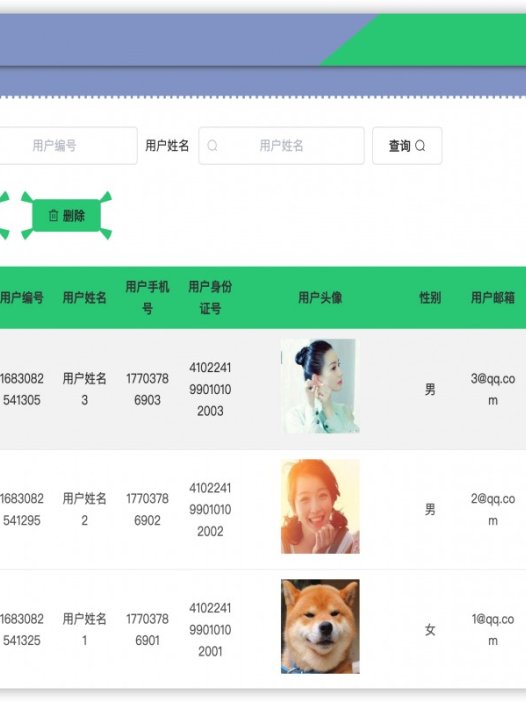Click user number 1683082541305
526x702 pixels.
21,389
